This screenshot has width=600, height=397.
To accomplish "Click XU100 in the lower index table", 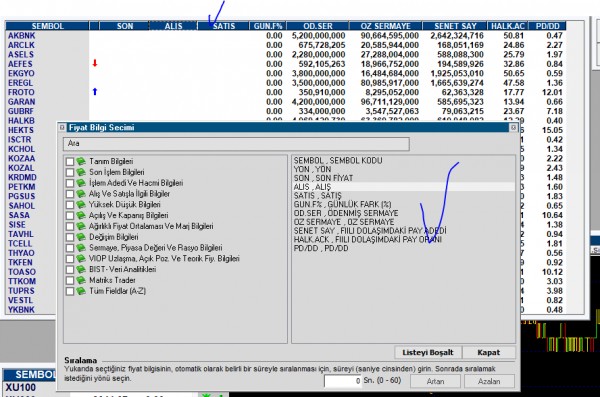I will click(21, 387).
